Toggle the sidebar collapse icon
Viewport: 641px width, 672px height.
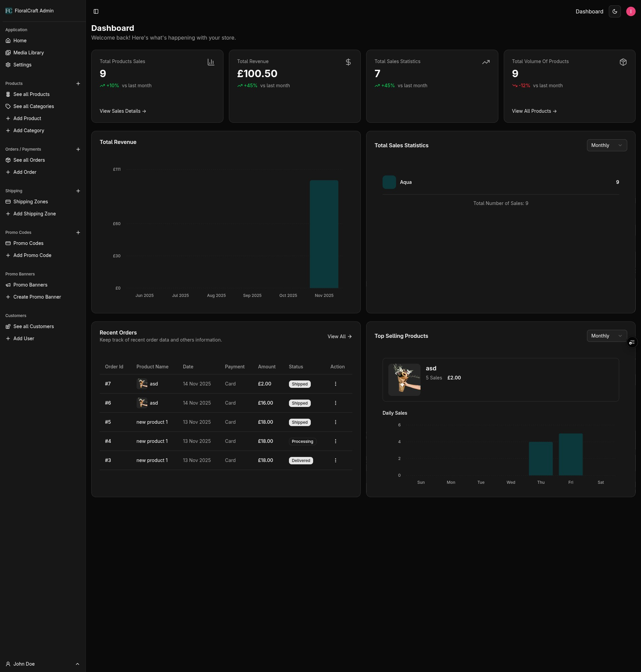click(x=96, y=12)
